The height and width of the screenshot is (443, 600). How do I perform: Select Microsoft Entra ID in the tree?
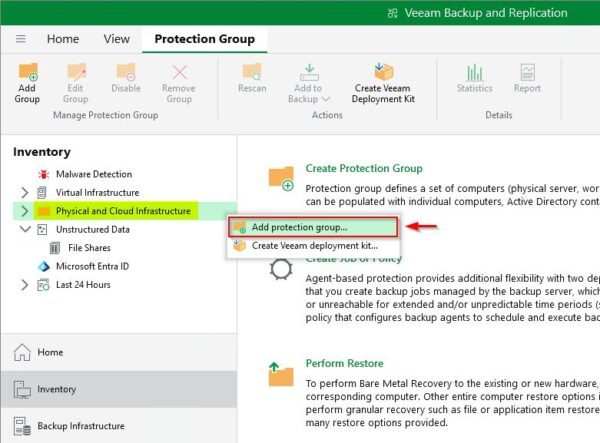[x=93, y=266]
